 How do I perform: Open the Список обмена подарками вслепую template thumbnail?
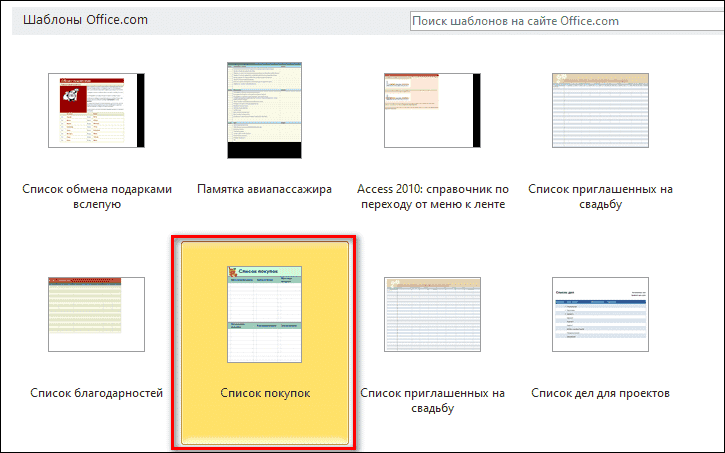[x=92, y=110]
